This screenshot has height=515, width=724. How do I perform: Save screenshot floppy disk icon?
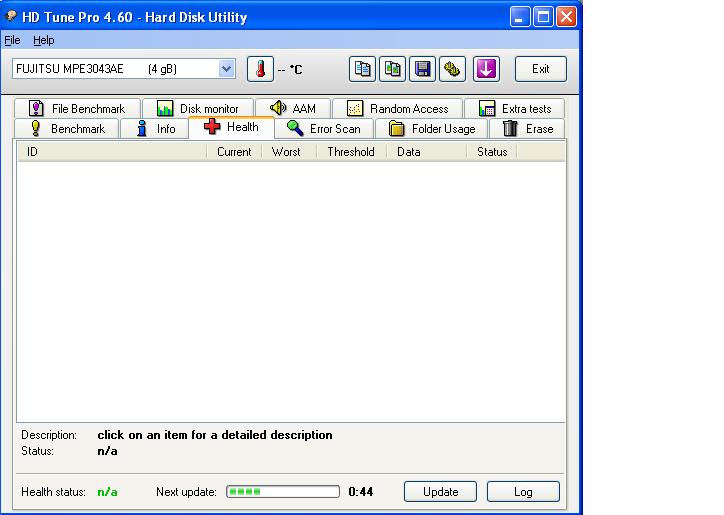(x=422, y=69)
